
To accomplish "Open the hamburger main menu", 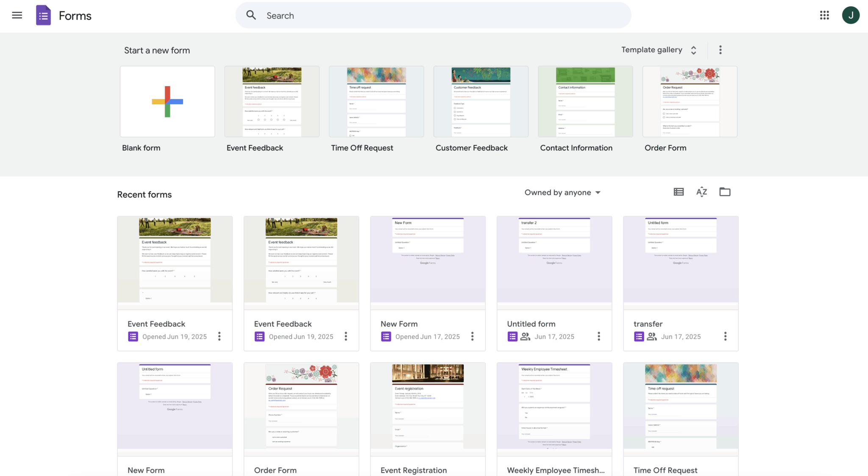I will 17,15.
